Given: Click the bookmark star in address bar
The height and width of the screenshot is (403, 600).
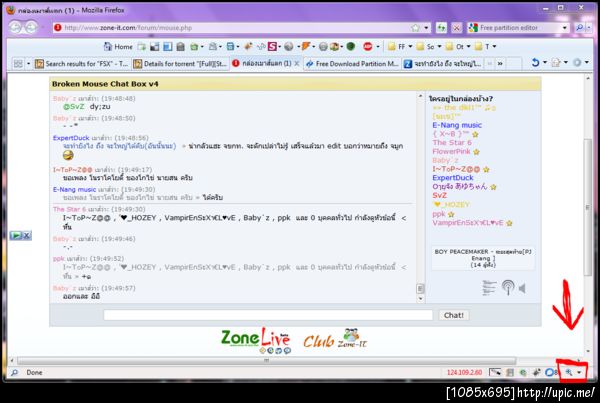Looking at the screenshot, I should click(416, 28).
